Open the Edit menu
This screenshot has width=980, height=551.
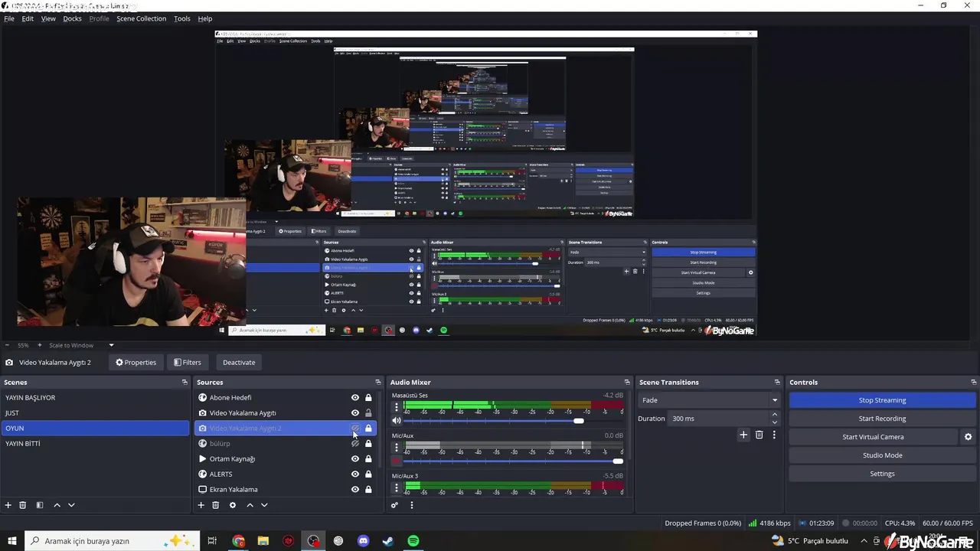pyautogui.click(x=28, y=18)
